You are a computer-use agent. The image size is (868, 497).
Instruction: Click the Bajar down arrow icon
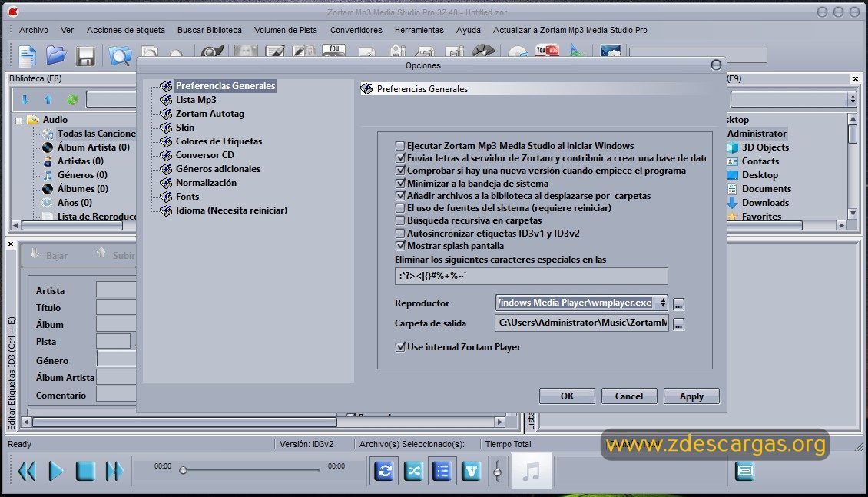pyautogui.click(x=35, y=253)
